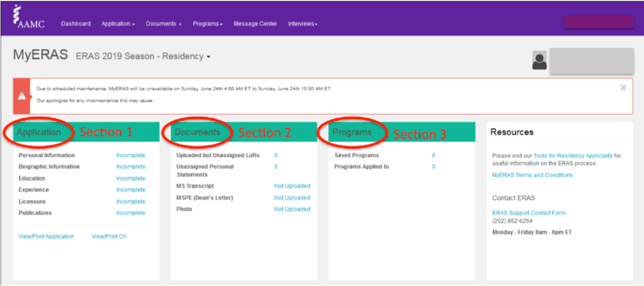Open the Programs dropdown in navbar
This screenshot has height=286, width=644.
pos(208,24)
